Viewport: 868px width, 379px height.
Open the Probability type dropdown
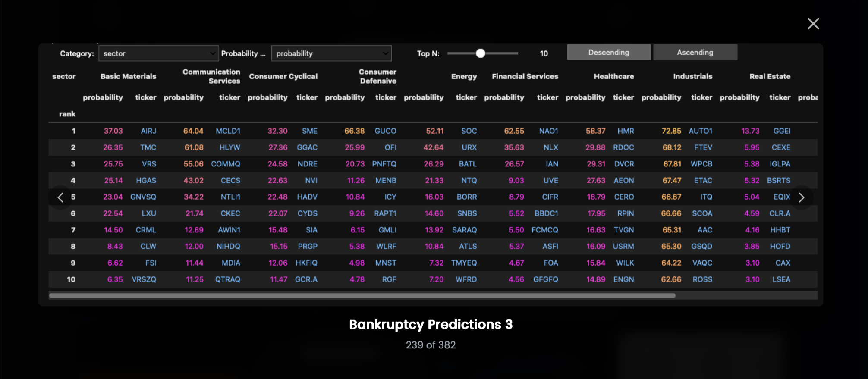pyautogui.click(x=331, y=53)
